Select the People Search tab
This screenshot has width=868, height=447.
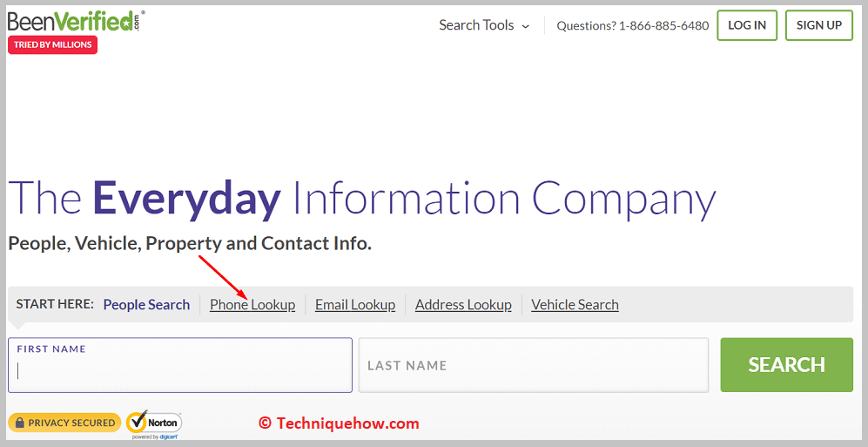coord(146,305)
